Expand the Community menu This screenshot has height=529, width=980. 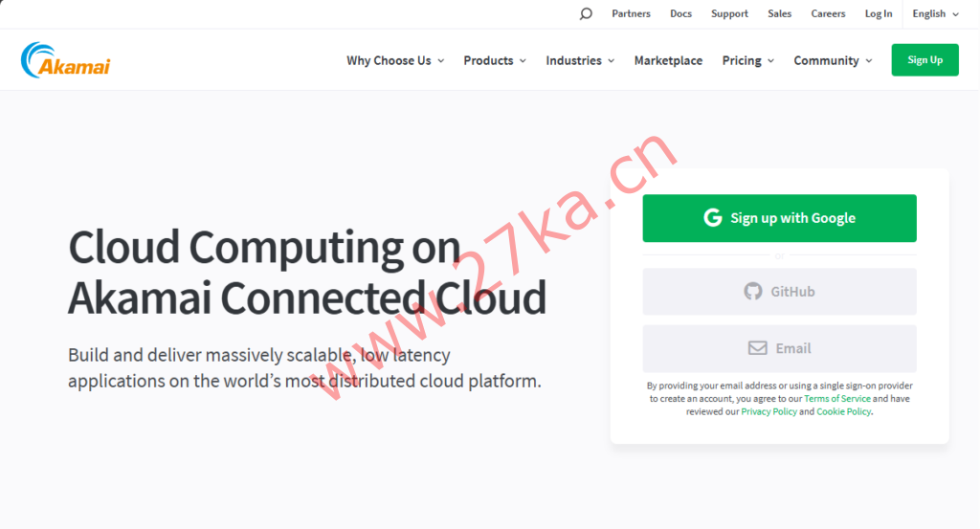click(x=834, y=60)
